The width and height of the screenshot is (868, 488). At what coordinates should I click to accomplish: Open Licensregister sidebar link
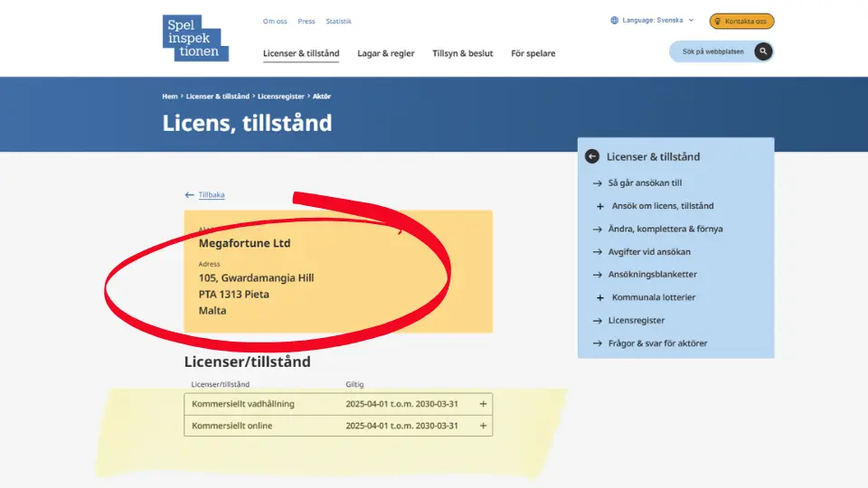point(637,320)
